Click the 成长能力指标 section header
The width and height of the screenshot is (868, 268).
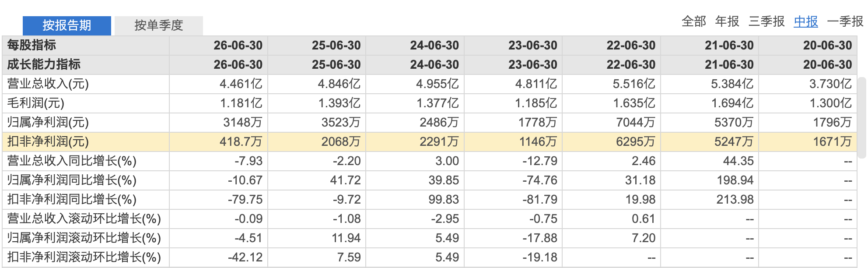[x=44, y=64]
